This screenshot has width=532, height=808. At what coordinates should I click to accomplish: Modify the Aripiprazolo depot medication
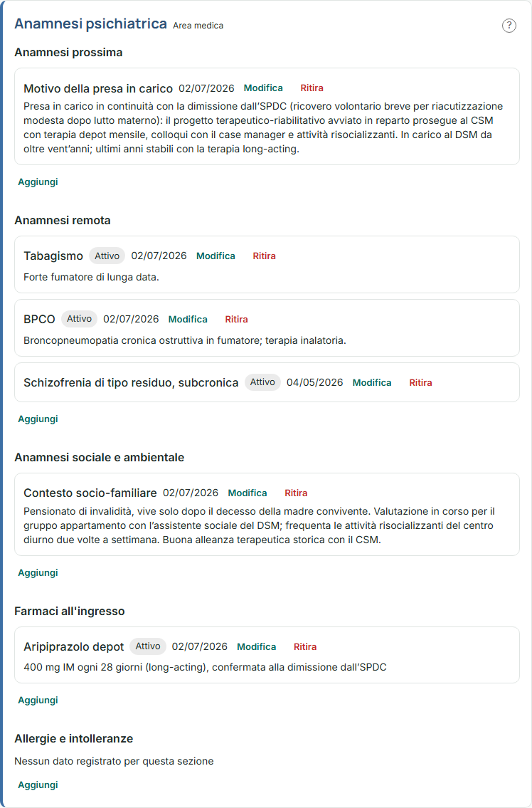[257, 646]
